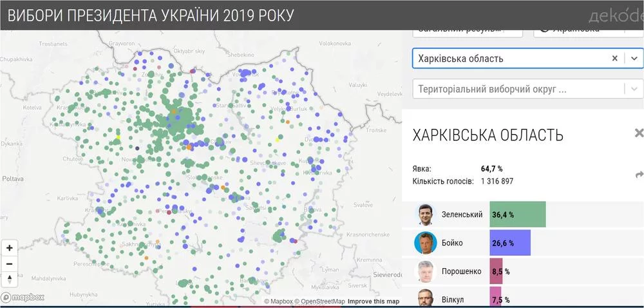This screenshot has width=644, height=308.
Task: Click the Trostianets label on the map
Action: pyautogui.click(x=52, y=43)
